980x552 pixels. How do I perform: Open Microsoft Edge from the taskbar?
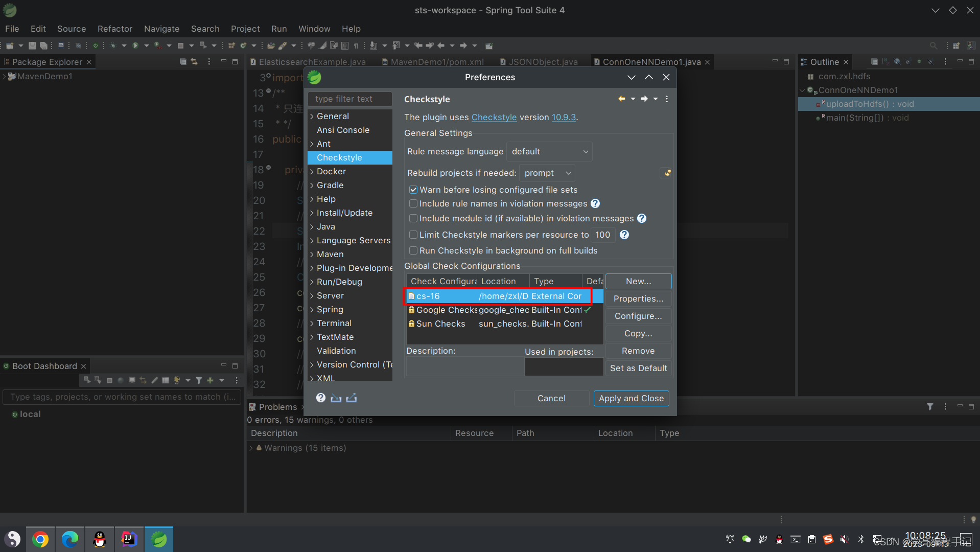click(70, 539)
